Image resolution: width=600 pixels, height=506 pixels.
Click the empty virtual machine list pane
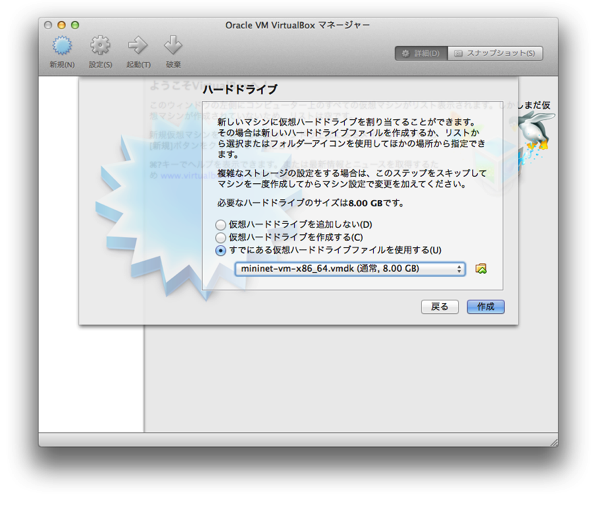[x=92, y=380]
